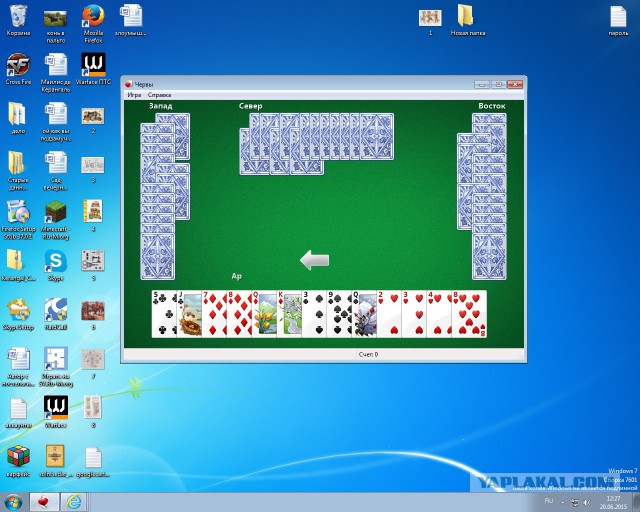Select the image file named 6

[x=93, y=315]
